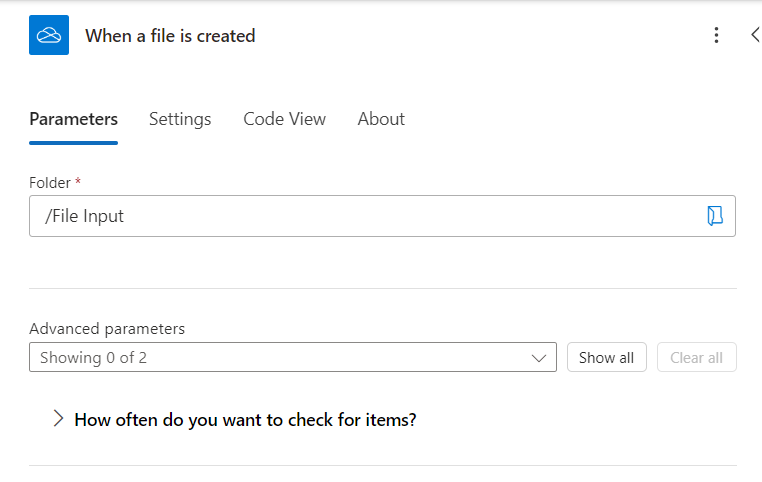762x482 pixels.
Task: Open the Code View tab
Action: point(284,119)
